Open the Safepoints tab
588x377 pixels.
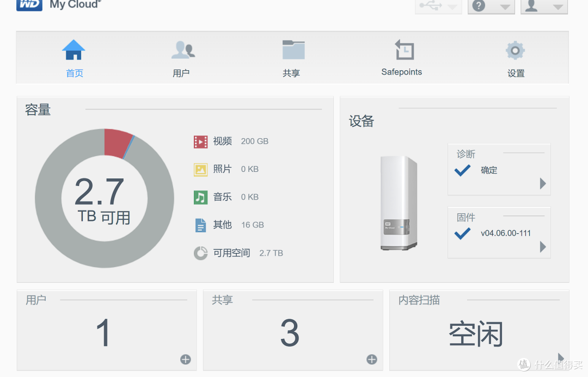(402, 57)
